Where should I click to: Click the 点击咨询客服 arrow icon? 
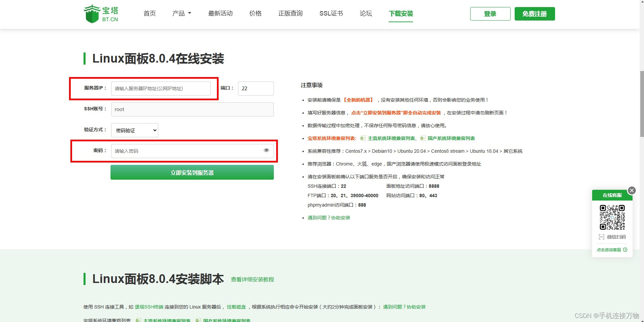625,250
